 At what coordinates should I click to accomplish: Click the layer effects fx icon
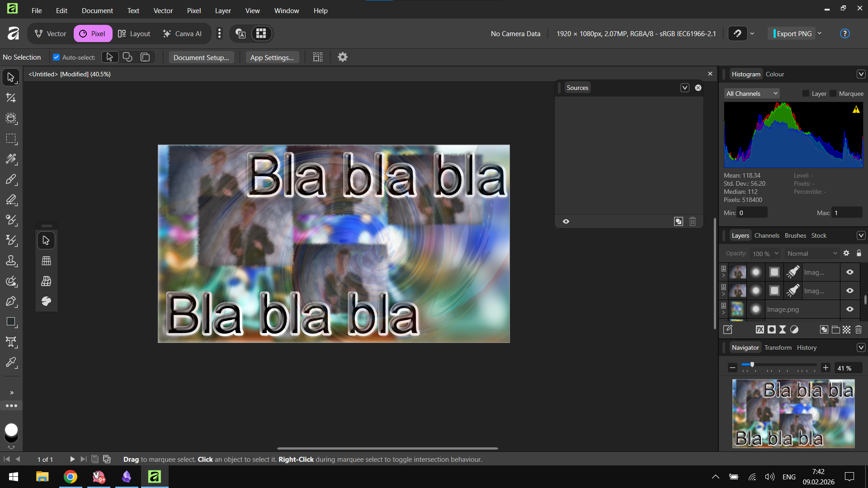click(x=759, y=329)
